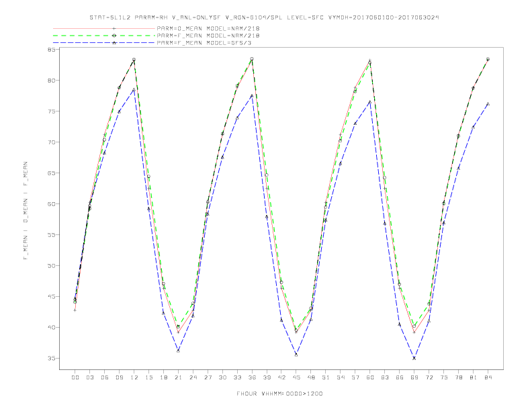Click the plus marker in the red legend line
Image resolution: width=532 pixels, height=411 pixels.
coord(114,28)
